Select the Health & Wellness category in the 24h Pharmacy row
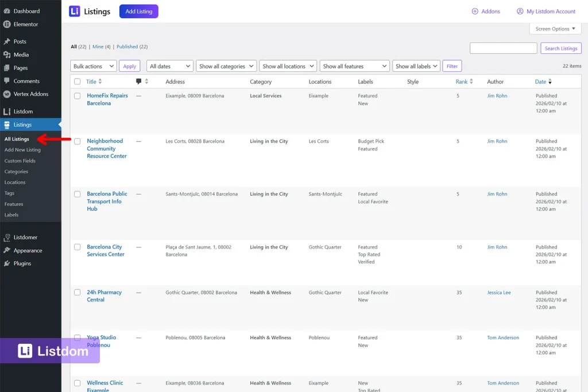 [270, 292]
